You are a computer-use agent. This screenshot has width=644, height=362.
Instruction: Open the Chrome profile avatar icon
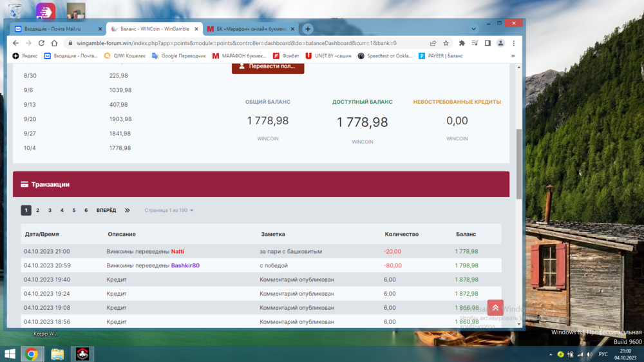[x=500, y=43]
